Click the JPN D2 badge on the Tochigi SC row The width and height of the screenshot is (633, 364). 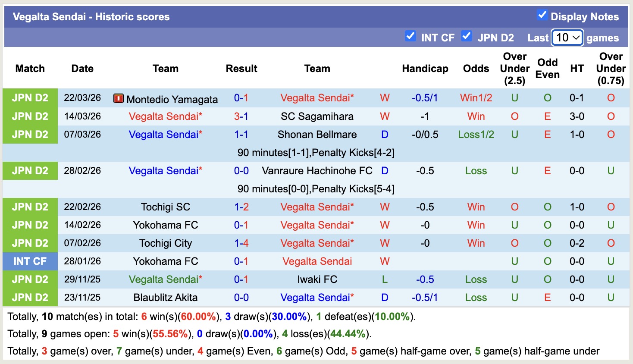[30, 207]
